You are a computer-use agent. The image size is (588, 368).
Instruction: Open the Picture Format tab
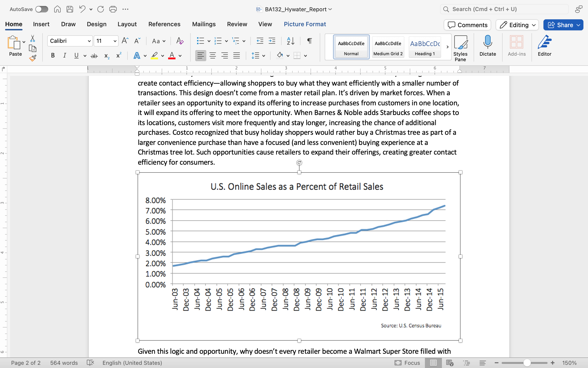coord(305,24)
